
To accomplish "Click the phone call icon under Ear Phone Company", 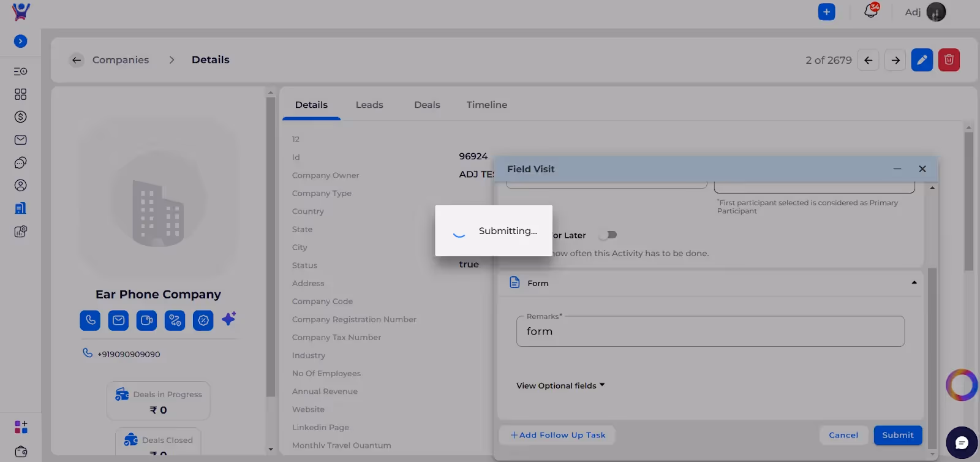I will tap(90, 320).
